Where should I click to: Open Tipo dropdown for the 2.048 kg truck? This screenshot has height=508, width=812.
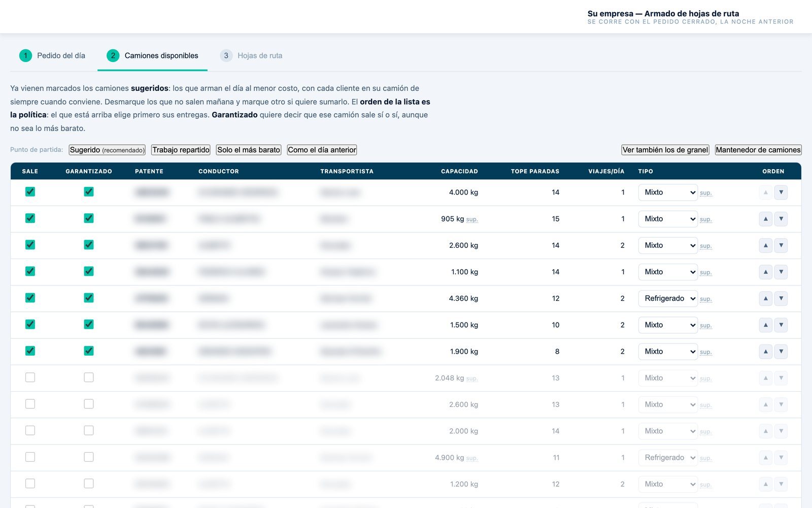pos(668,378)
